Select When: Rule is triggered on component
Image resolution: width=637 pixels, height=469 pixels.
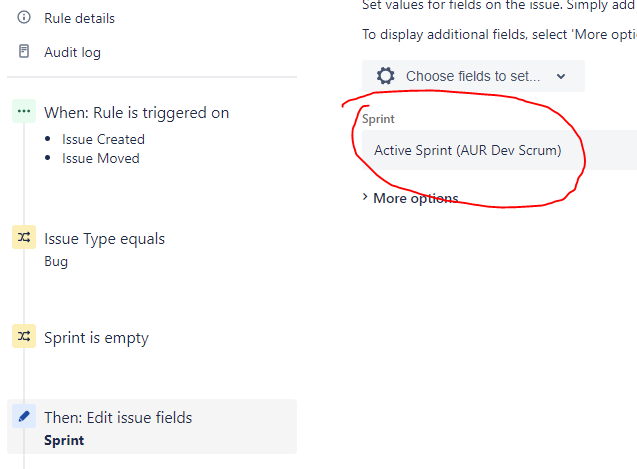(x=136, y=113)
